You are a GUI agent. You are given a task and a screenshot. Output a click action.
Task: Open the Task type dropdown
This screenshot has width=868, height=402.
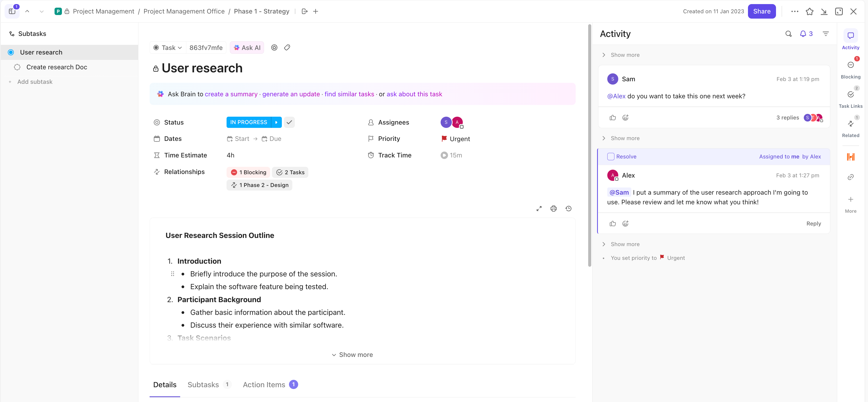click(x=167, y=48)
